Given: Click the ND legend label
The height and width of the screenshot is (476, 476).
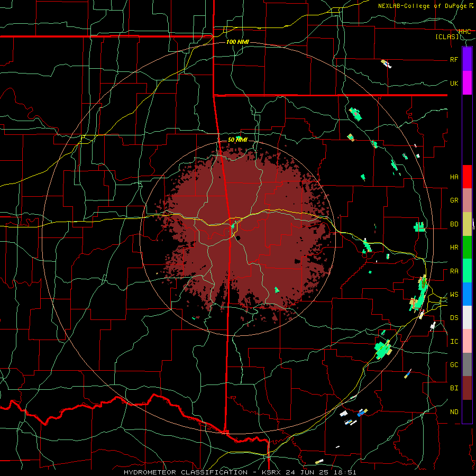Looking at the screenshot, I should 454,412.
